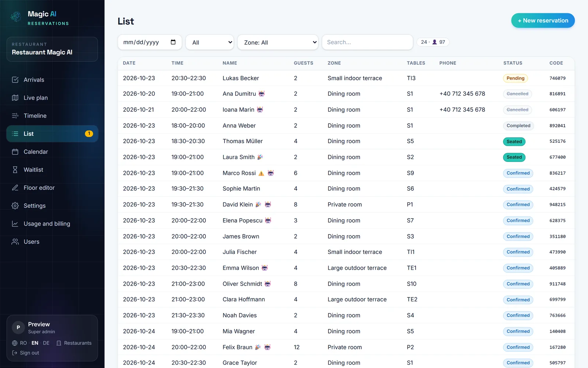This screenshot has height=368, width=588.
Task: Click the Cancelled badge for Ana Dumitru
Action: 517,94
